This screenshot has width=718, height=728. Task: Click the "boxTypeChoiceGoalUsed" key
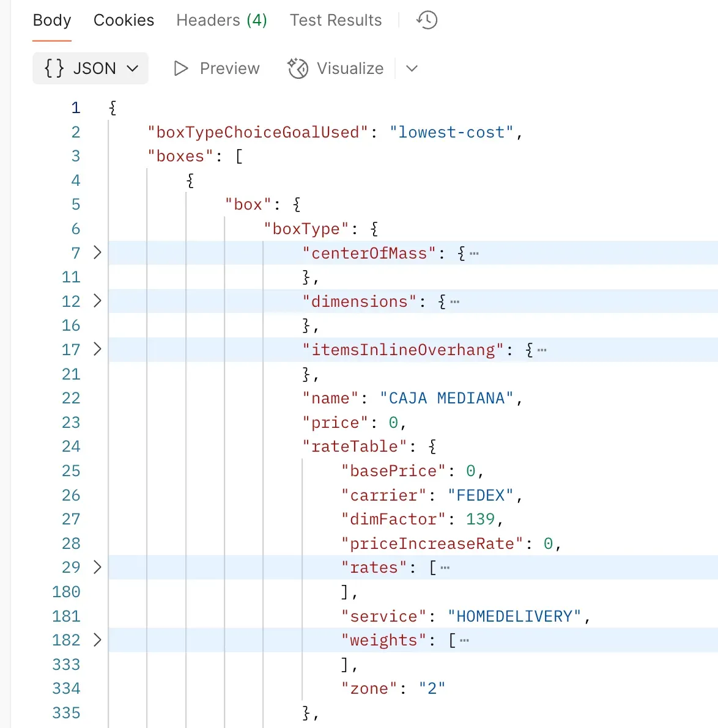coord(257,132)
